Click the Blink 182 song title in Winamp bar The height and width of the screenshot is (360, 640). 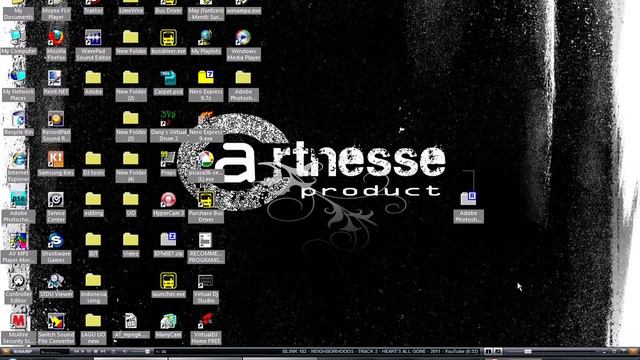pyautogui.click(x=380, y=351)
